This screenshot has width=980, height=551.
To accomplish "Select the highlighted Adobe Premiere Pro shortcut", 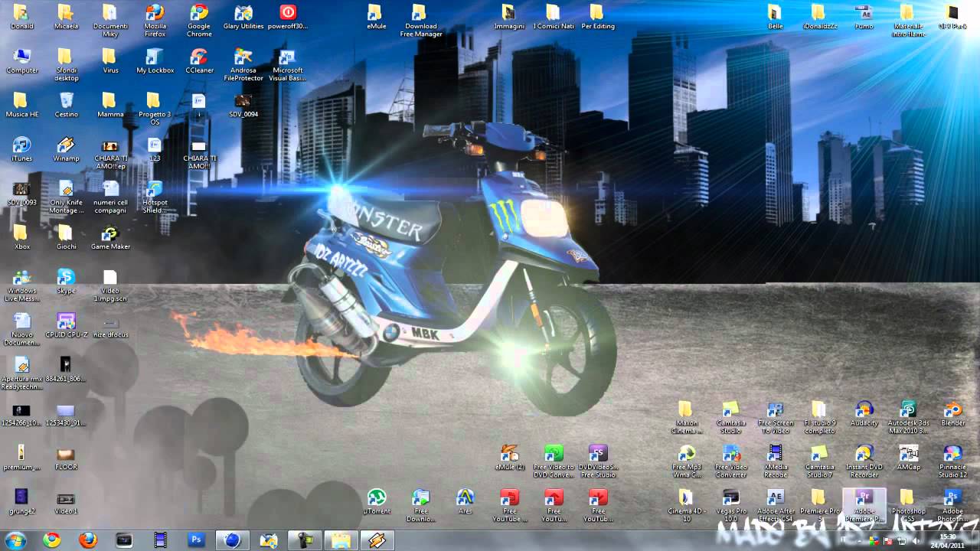I will 864,506.
